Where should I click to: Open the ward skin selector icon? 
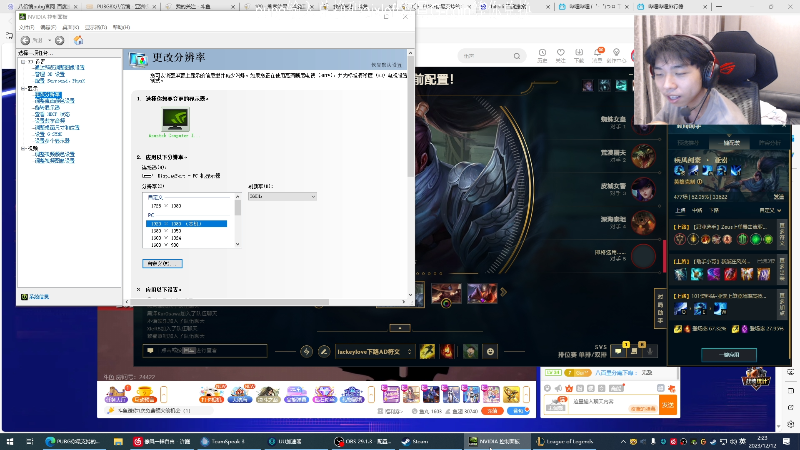click(x=470, y=352)
